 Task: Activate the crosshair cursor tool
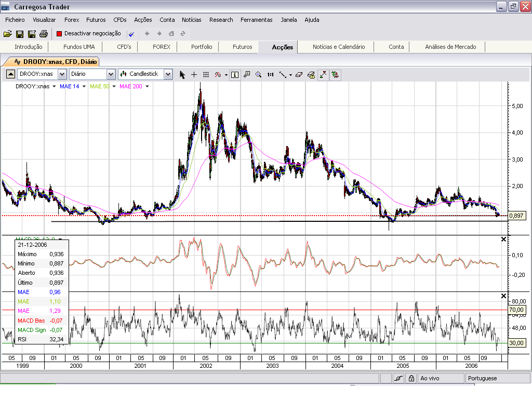[194, 74]
